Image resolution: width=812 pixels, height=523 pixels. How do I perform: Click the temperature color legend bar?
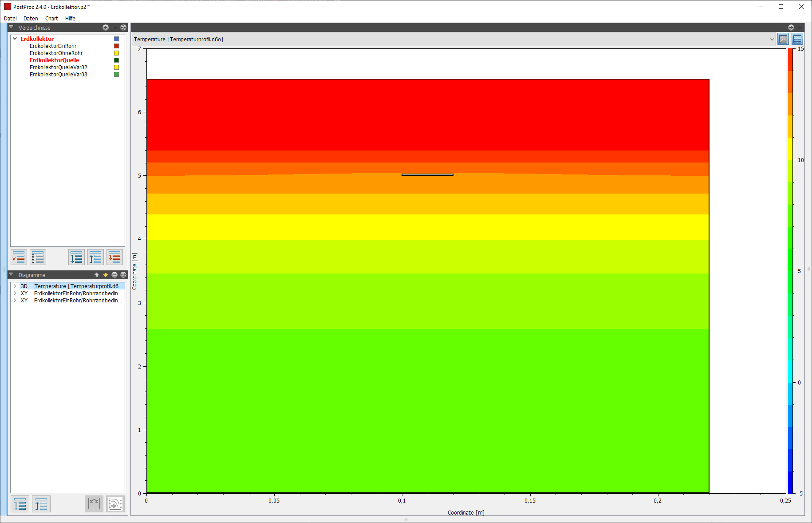tap(790, 271)
